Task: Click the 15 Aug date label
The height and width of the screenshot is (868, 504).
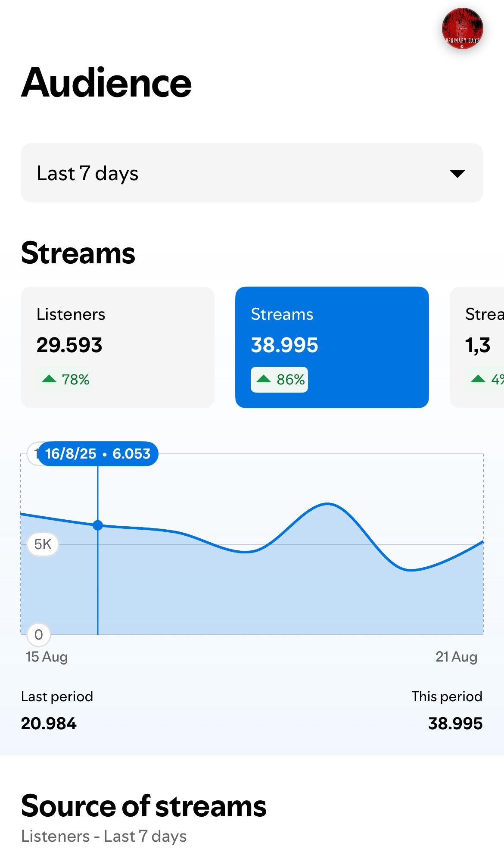Action: (x=47, y=657)
